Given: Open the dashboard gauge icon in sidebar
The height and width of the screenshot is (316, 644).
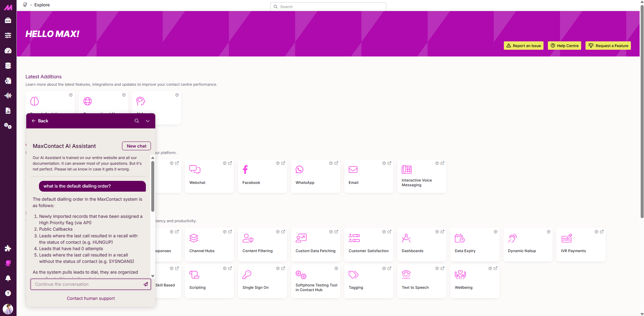Looking at the screenshot, I should tap(8, 50).
